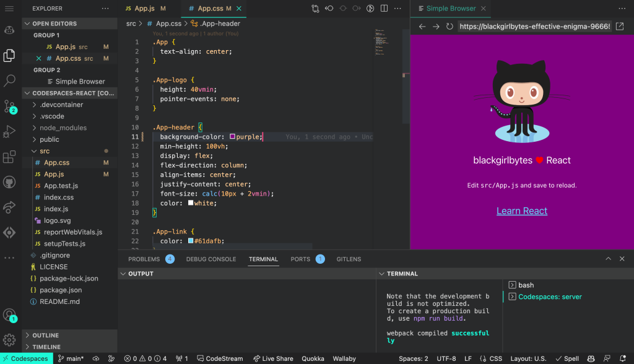The width and height of the screenshot is (634, 364).
Task: Refresh the Simple Browser page
Action: point(450,27)
